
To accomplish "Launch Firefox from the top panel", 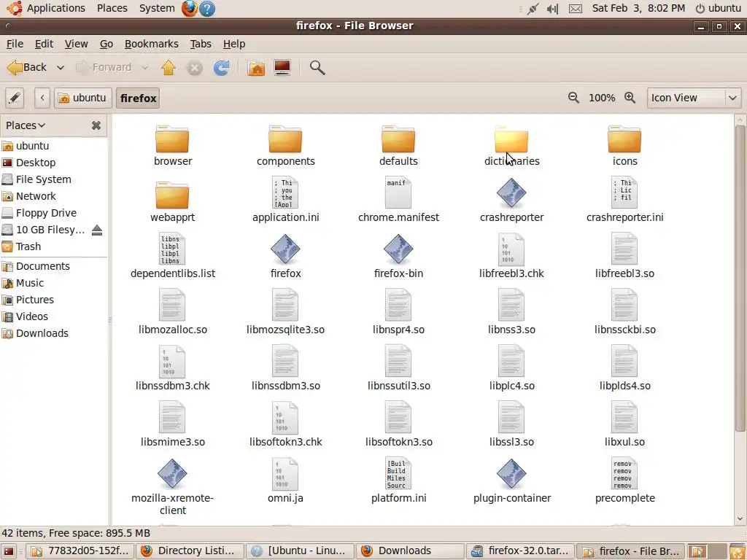I will click(x=189, y=9).
